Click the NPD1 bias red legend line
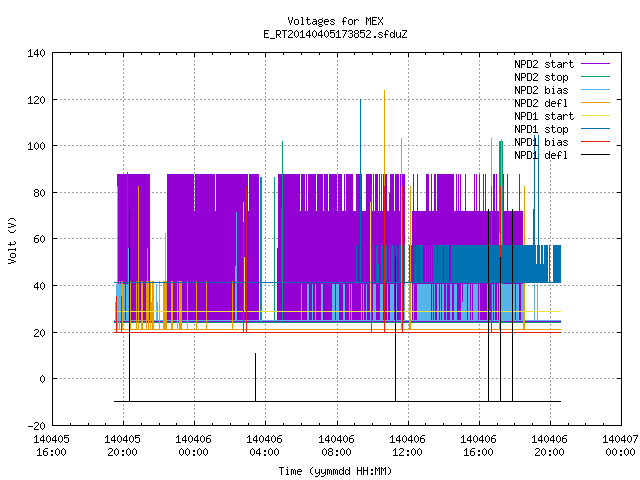 596,142
